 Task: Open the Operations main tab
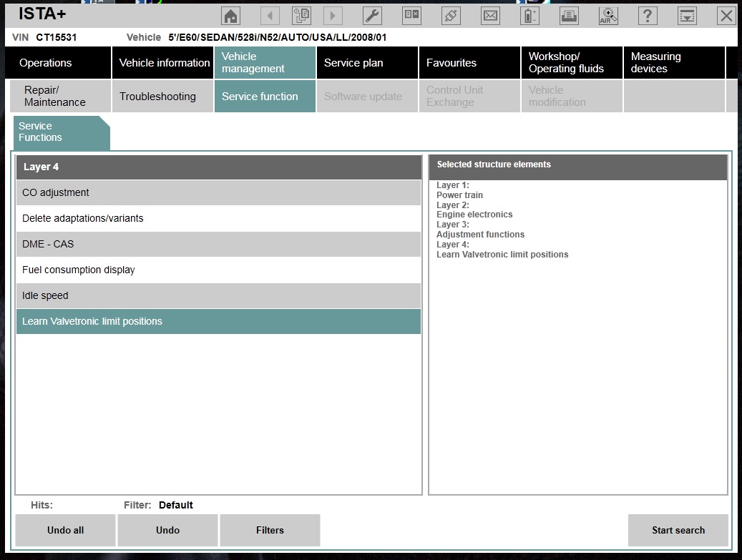[58, 62]
